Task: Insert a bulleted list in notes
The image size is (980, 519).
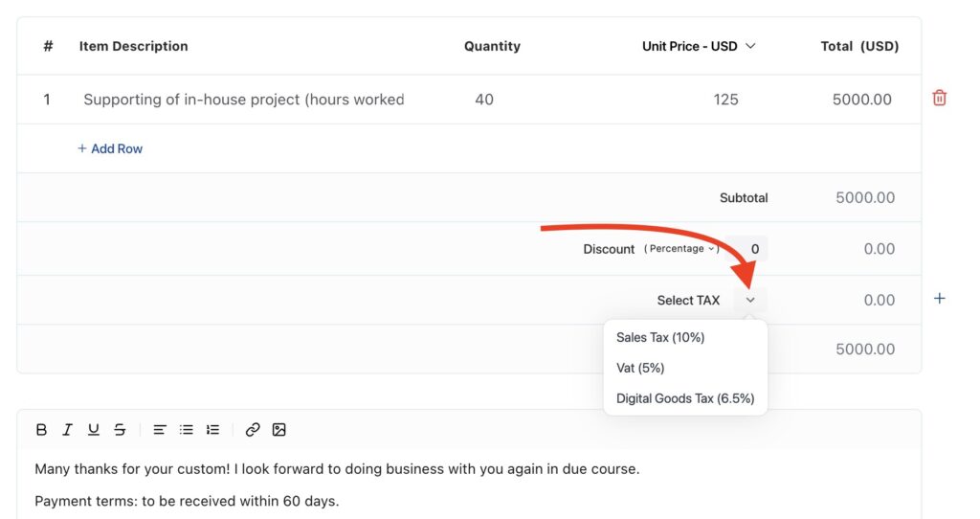Action: [x=187, y=430]
